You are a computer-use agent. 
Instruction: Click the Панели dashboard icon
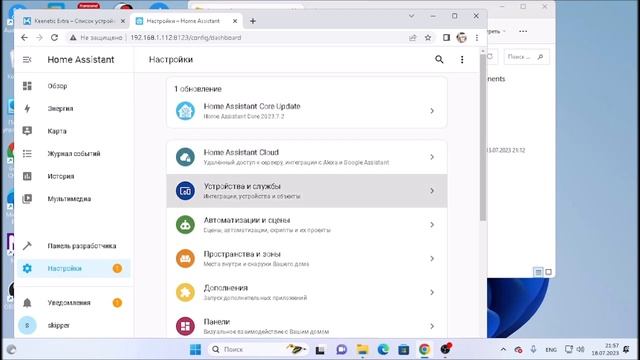(x=185, y=326)
